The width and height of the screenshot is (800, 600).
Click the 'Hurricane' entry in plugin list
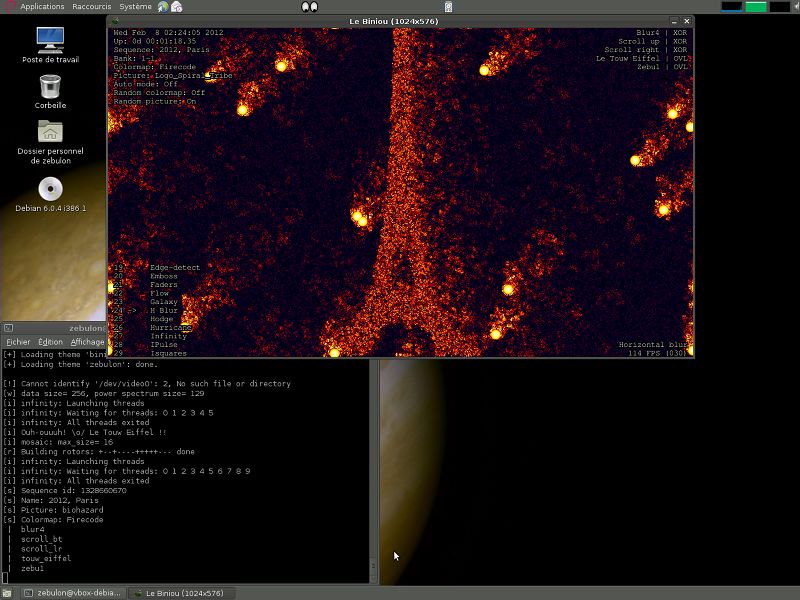pyautogui.click(x=170, y=328)
